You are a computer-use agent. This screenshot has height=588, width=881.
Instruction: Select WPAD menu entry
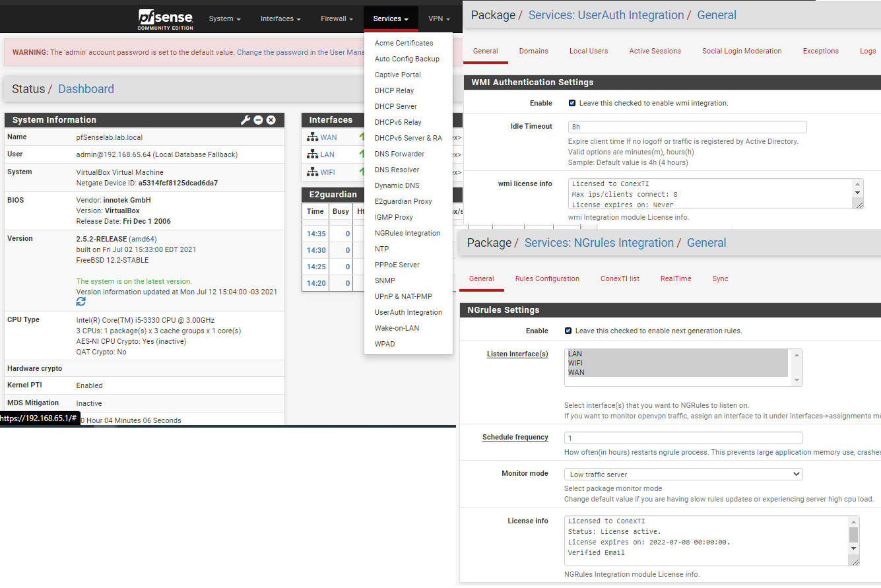pos(385,344)
